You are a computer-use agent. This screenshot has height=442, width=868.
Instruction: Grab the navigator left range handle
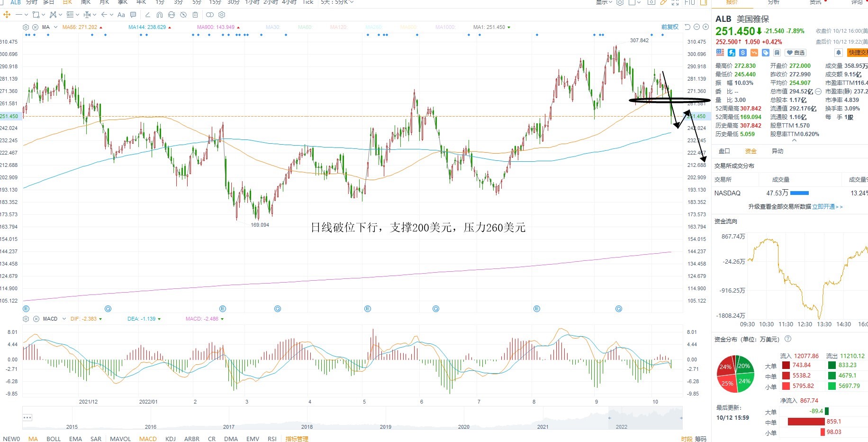[610, 418]
